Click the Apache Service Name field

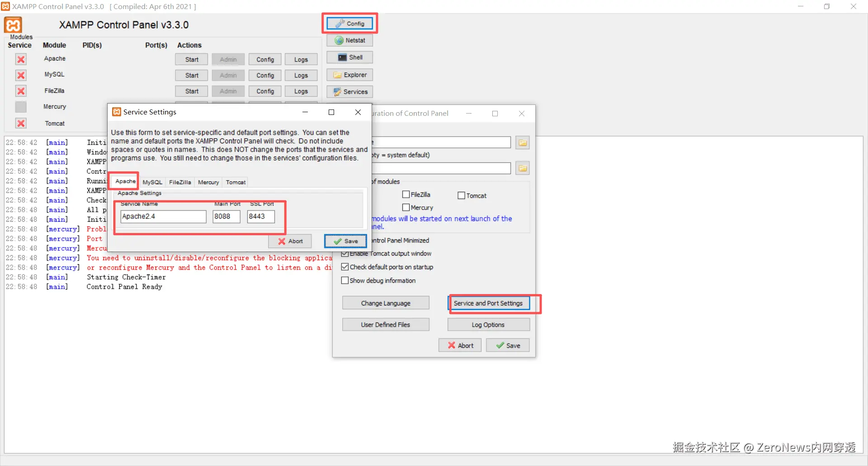(x=164, y=216)
